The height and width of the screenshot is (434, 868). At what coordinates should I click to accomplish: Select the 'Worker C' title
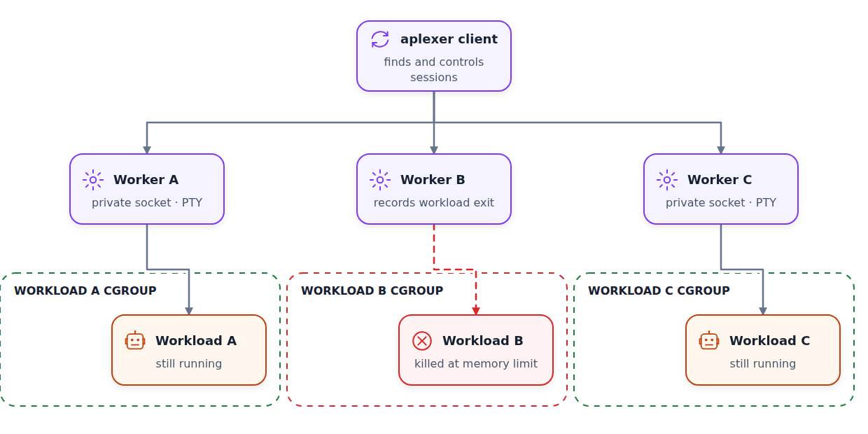click(720, 180)
